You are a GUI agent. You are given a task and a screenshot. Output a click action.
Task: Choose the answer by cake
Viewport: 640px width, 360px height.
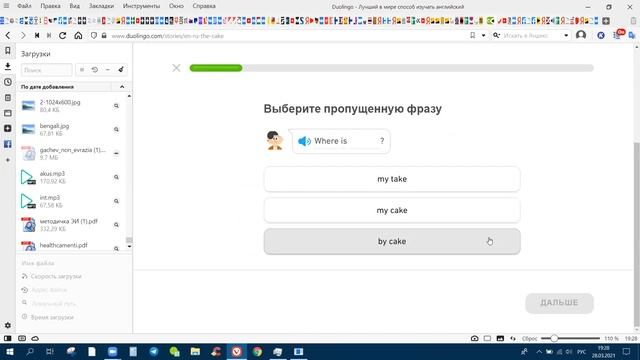392,241
